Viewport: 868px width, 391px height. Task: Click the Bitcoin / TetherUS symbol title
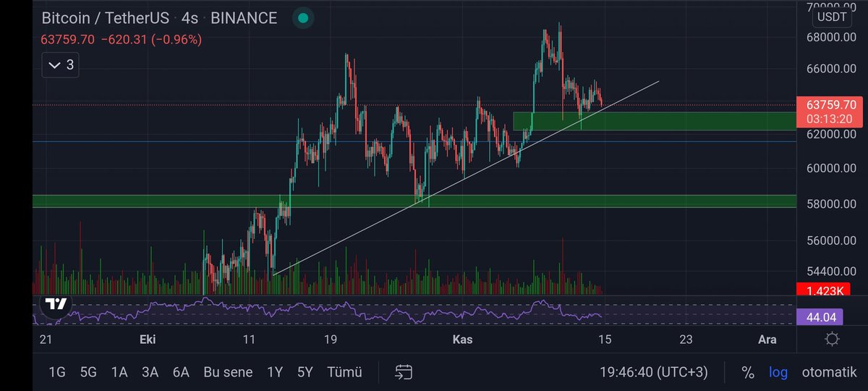click(107, 18)
